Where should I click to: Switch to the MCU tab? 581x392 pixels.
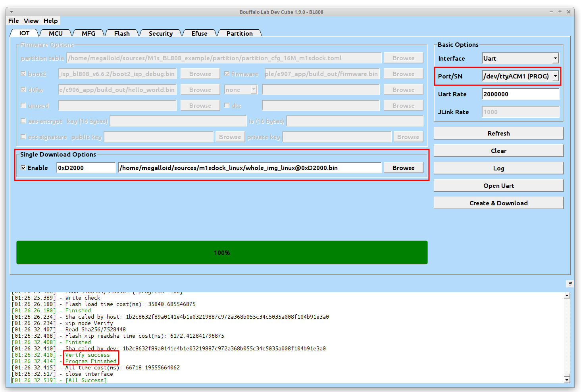coord(56,33)
